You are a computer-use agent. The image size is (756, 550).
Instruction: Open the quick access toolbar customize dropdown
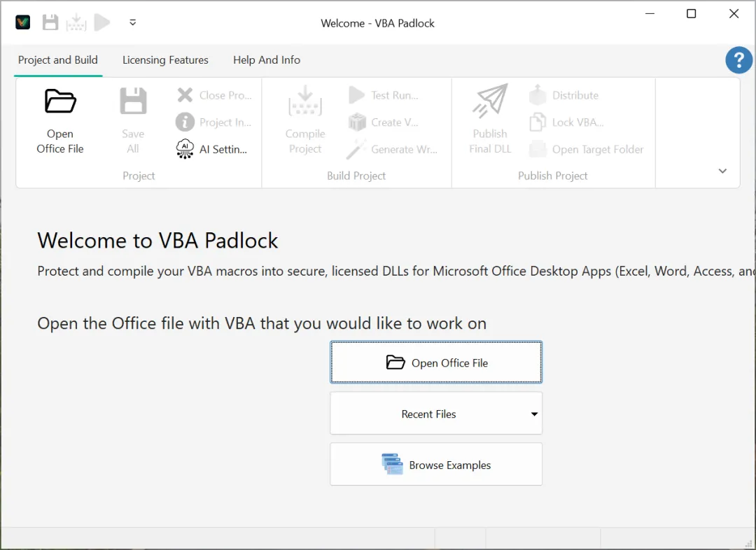133,23
